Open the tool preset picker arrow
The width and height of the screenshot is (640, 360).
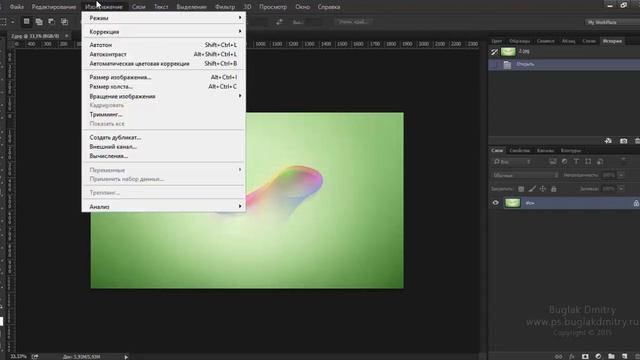pyautogui.click(x=13, y=22)
